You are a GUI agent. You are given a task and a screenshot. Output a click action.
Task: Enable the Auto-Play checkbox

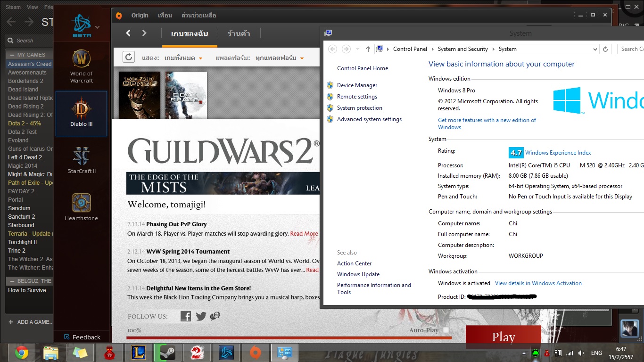tap(446, 330)
